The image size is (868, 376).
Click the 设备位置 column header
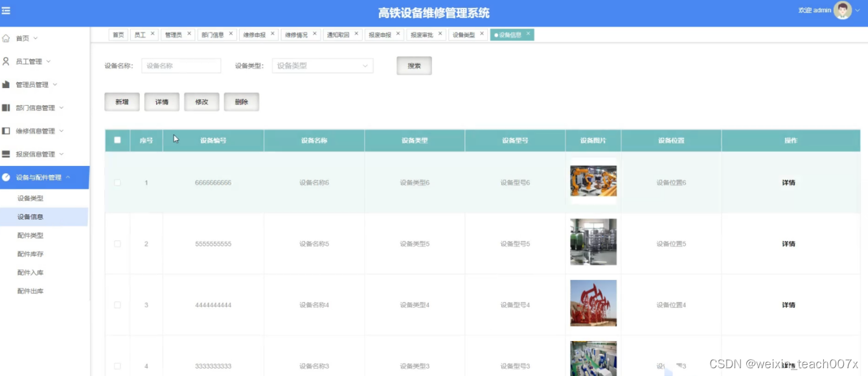671,141
